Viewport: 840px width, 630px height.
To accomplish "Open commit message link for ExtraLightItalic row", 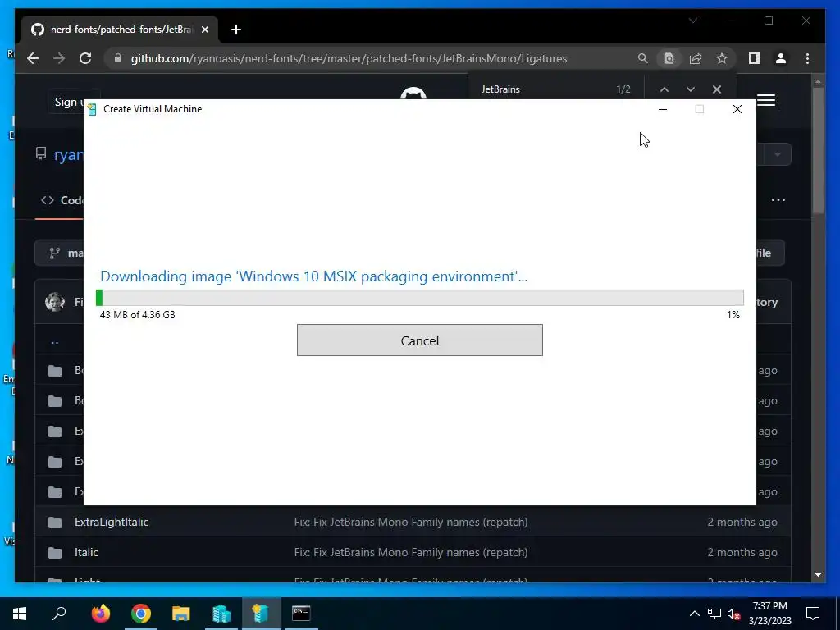I will click(411, 522).
